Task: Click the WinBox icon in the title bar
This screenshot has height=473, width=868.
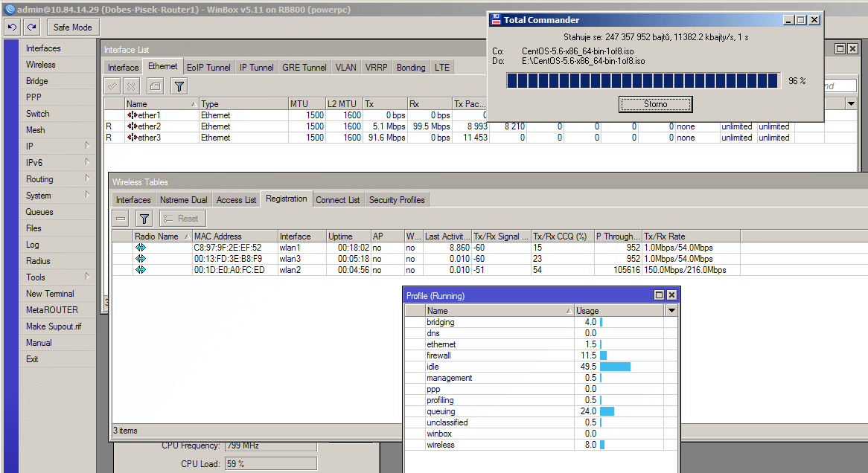Action: coord(10,9)
